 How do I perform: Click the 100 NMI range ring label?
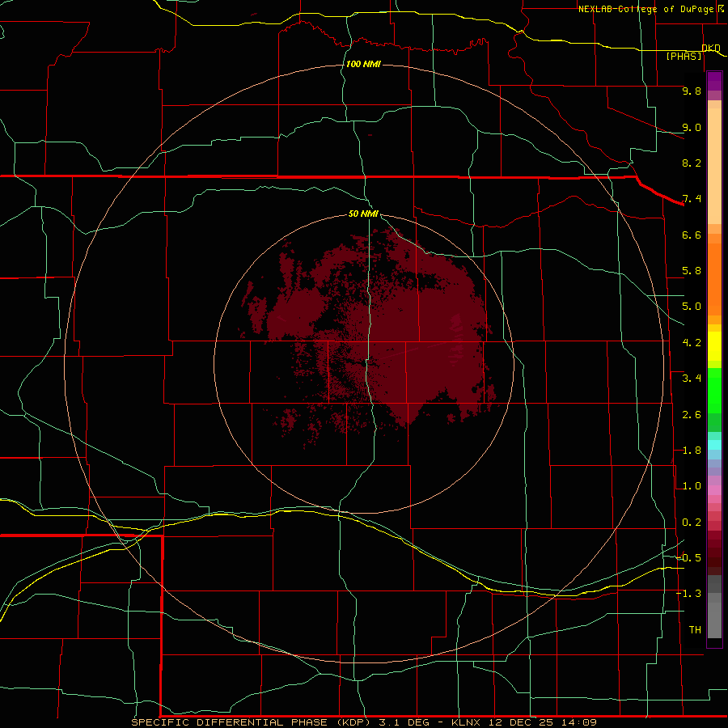point(363,64)
